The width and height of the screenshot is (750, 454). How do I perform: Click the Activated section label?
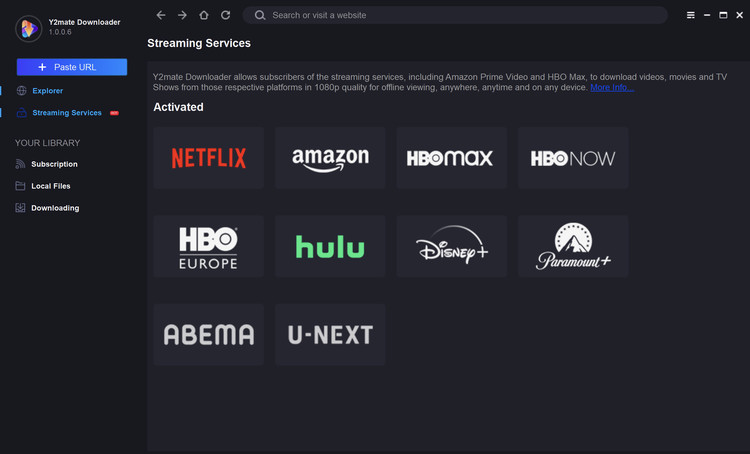tap(178, 107)
